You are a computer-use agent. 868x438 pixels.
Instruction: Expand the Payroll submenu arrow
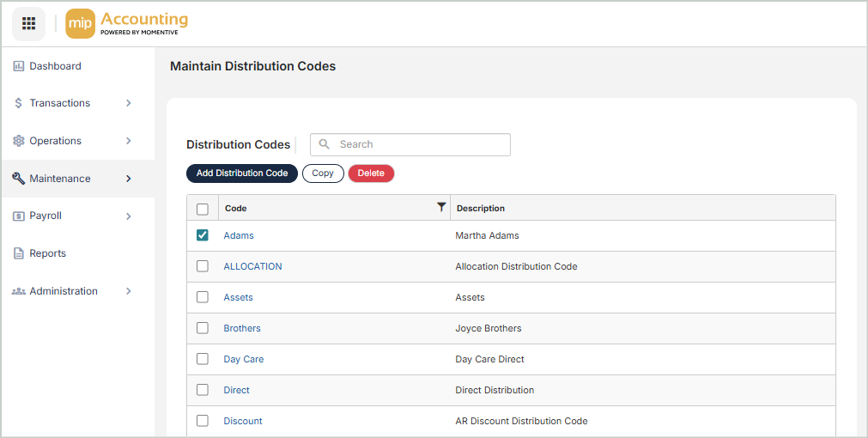pos(129,216)
